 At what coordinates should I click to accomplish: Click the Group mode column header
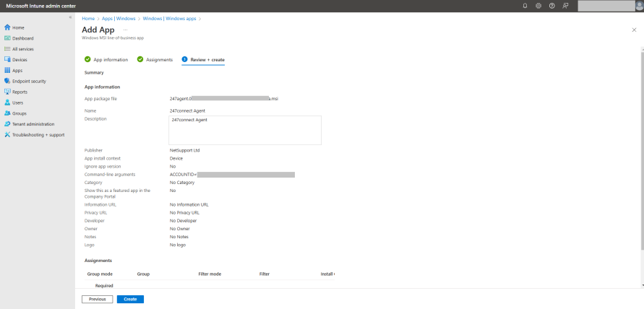pyautogui.click(x=100, y=274)
